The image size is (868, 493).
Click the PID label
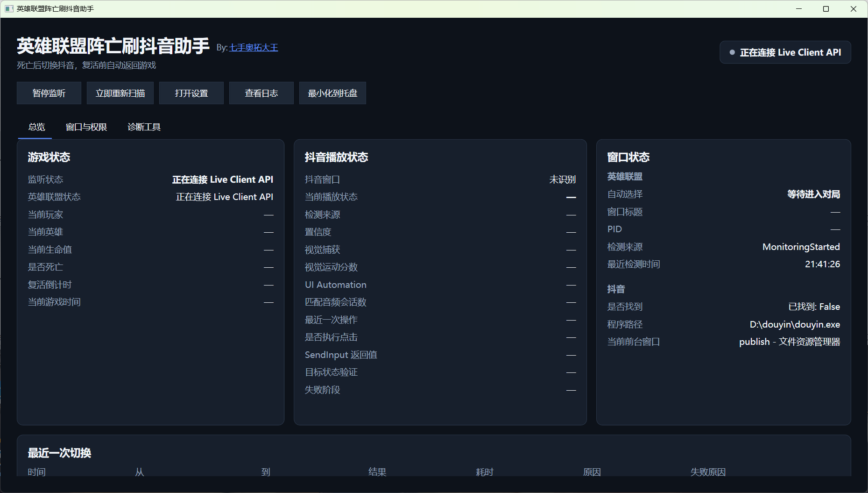tap(614, 229)
